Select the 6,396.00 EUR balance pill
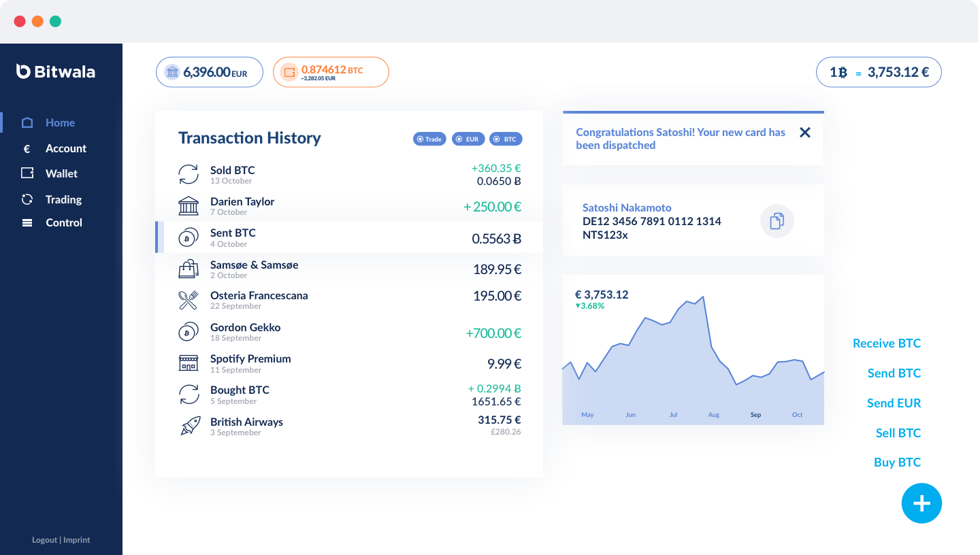980x555 pixels. point(210,72)
